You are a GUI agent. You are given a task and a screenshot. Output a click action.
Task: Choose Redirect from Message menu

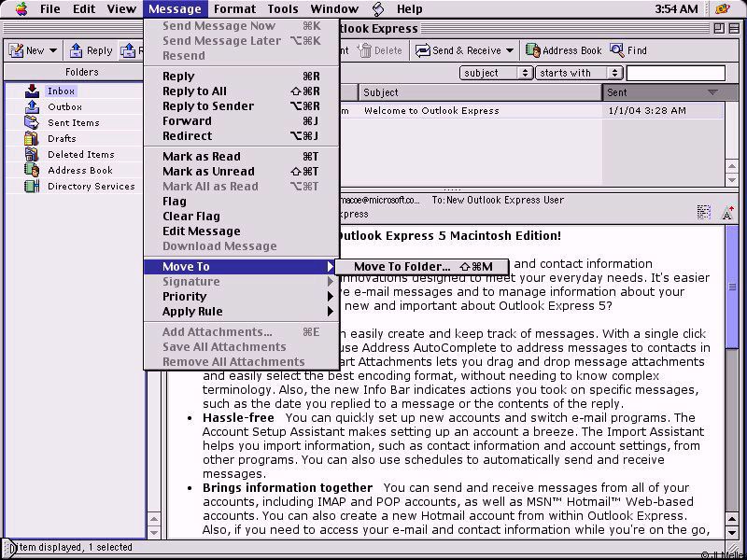point(242,135)
